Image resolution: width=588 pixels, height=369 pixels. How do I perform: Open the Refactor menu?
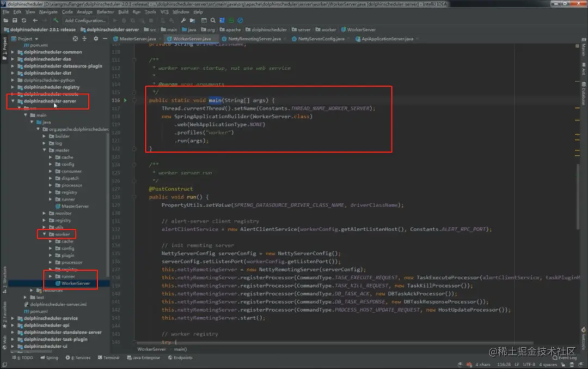(x=105, y=12)
